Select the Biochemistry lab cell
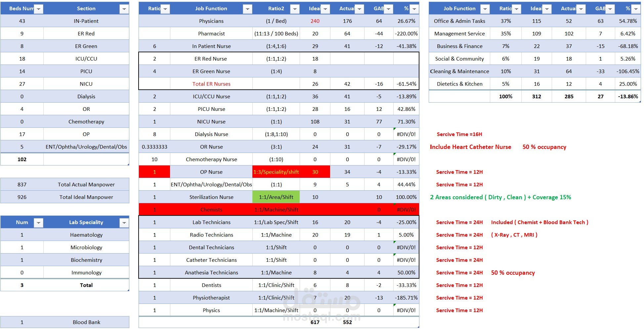 pos(86,260)
